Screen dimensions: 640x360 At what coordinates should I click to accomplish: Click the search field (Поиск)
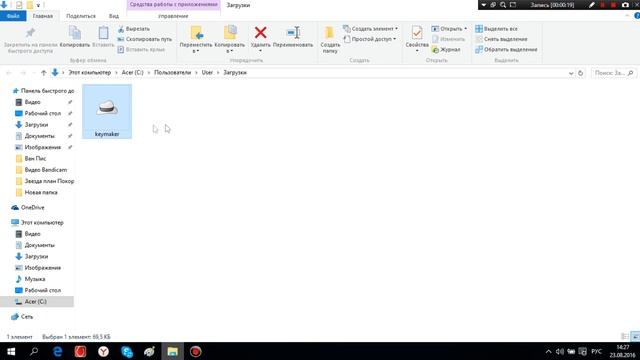click(x=613, y=73)
